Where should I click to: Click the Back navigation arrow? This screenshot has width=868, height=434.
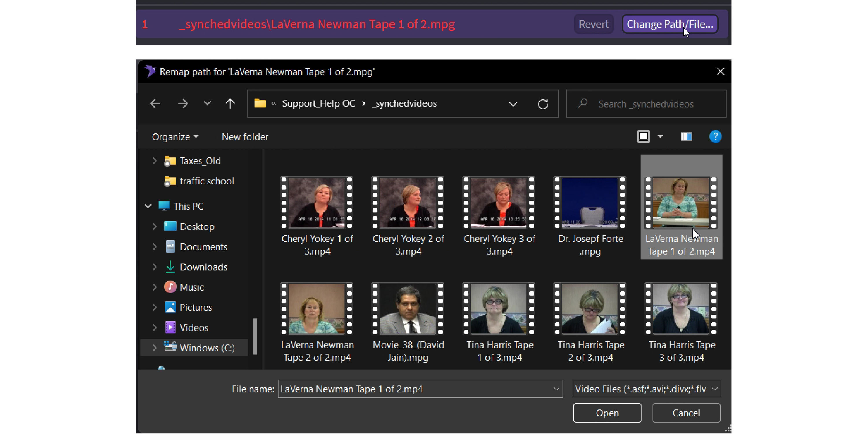pyautogui.click(x=155, y=103)
